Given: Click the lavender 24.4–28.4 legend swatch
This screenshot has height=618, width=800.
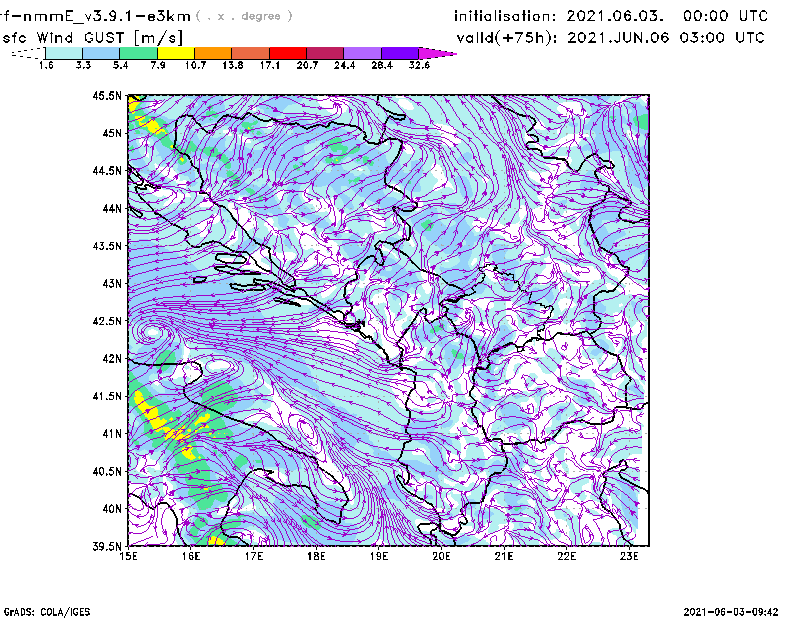Looking at the screenshot, I should [362, 53].
